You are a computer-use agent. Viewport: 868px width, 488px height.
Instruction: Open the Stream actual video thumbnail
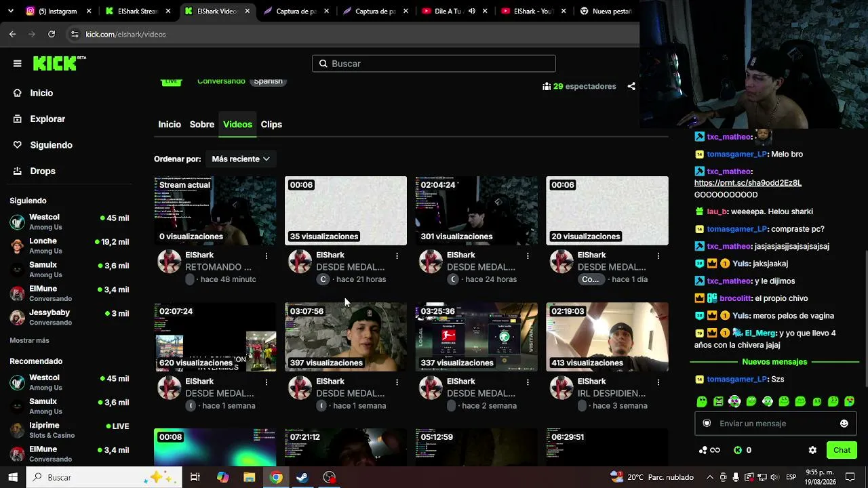215,211
